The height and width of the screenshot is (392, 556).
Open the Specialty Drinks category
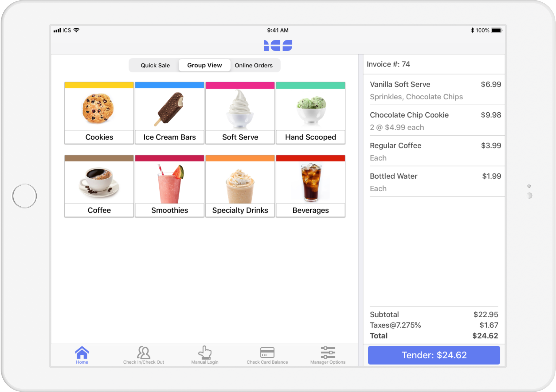(240, 186)
